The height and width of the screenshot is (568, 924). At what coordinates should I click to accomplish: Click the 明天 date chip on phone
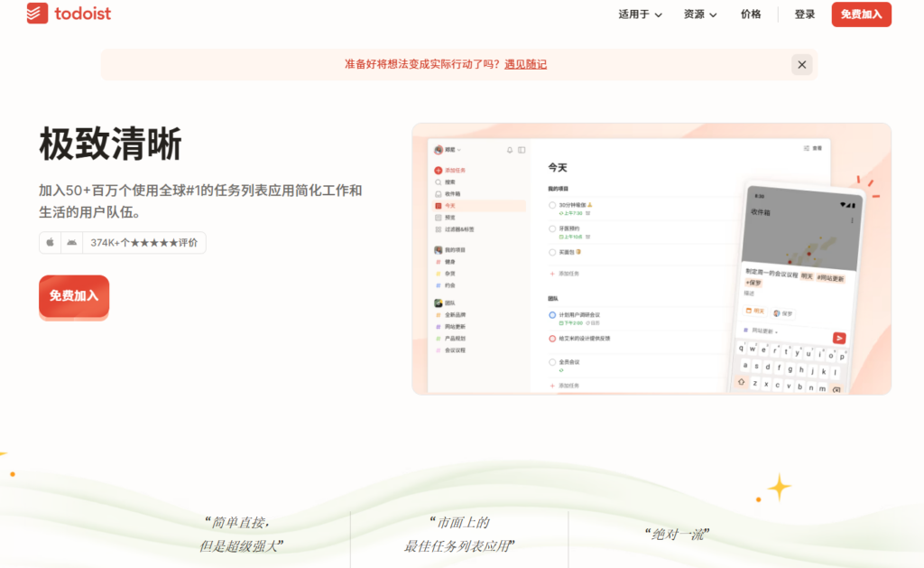tap(755, 311)
